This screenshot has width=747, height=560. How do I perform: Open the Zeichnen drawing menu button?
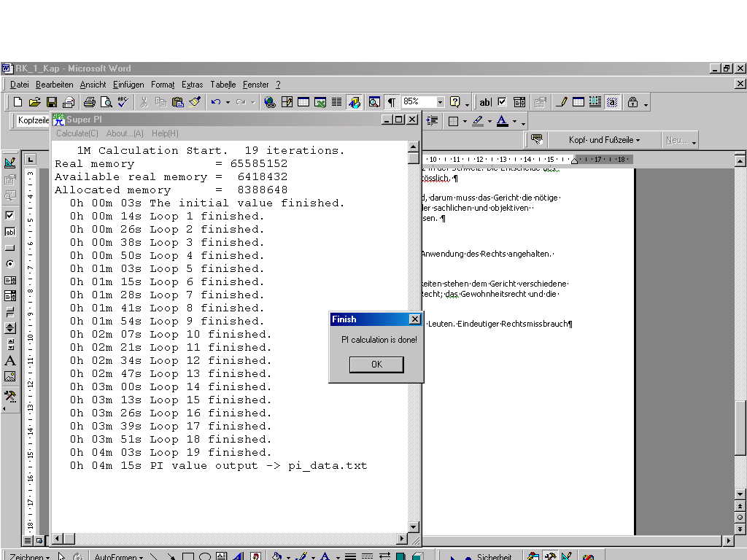point(29,557)
